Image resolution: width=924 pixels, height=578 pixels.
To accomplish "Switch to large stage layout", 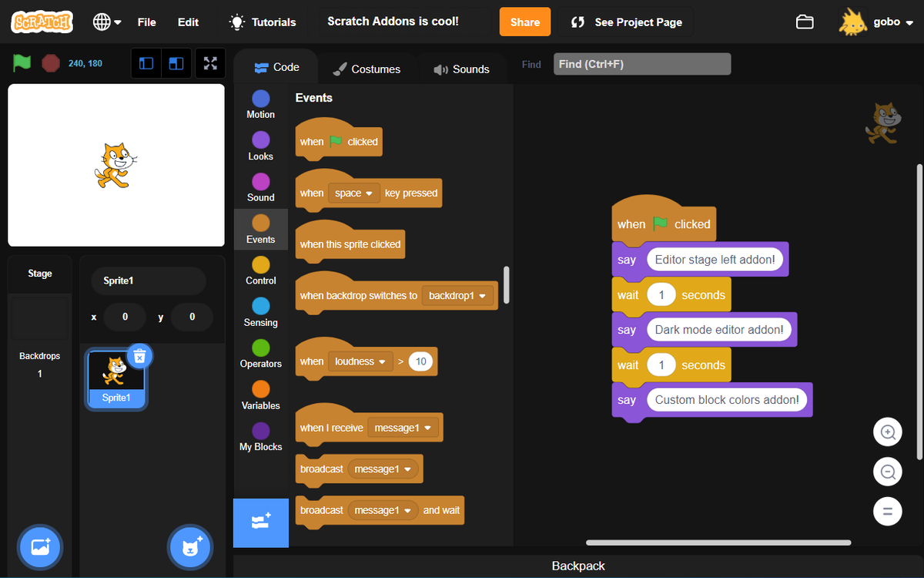I will (x=176, y=63).
